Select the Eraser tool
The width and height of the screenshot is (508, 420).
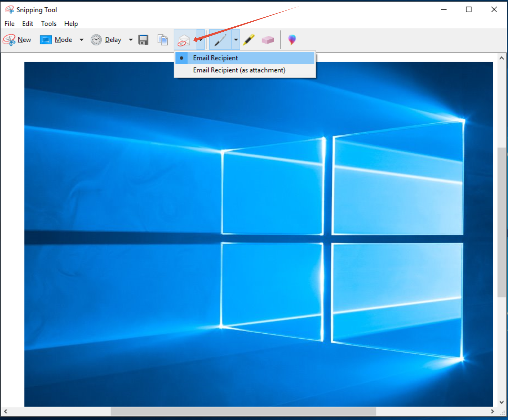[268, 40]
